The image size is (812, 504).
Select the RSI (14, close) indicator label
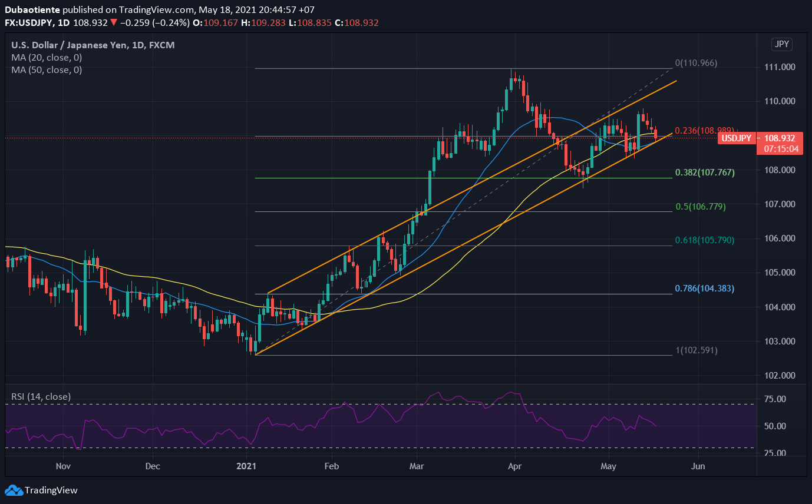pyautogui.click(x=41, y=396)
